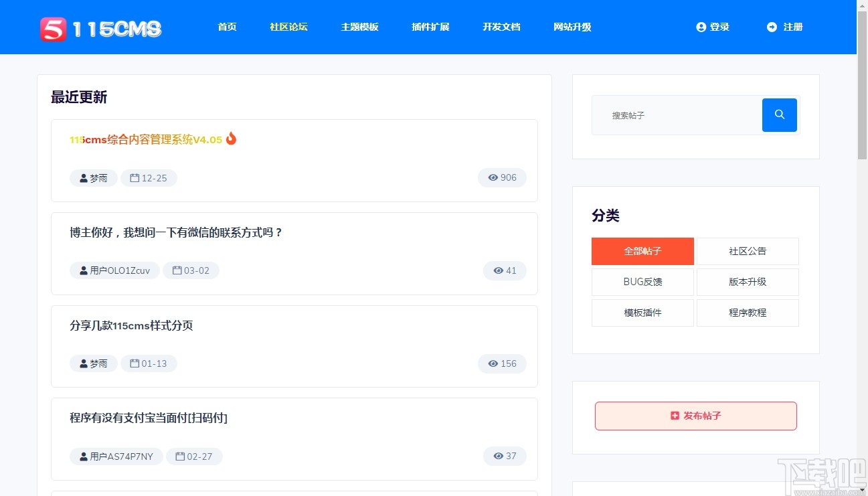The width and height of the screenshot is (868, 496).
Task: Click the user icon next to 梦雨 dated 12-25
Action: point(84,178)
